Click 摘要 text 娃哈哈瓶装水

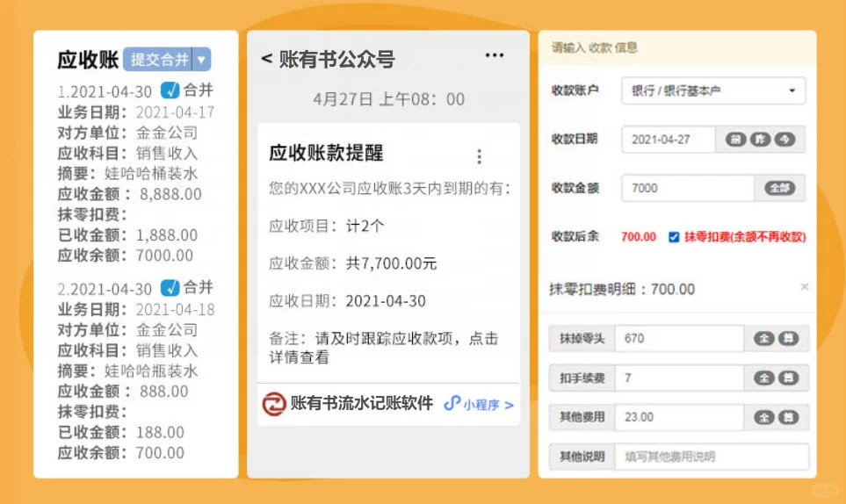(150, 371)
